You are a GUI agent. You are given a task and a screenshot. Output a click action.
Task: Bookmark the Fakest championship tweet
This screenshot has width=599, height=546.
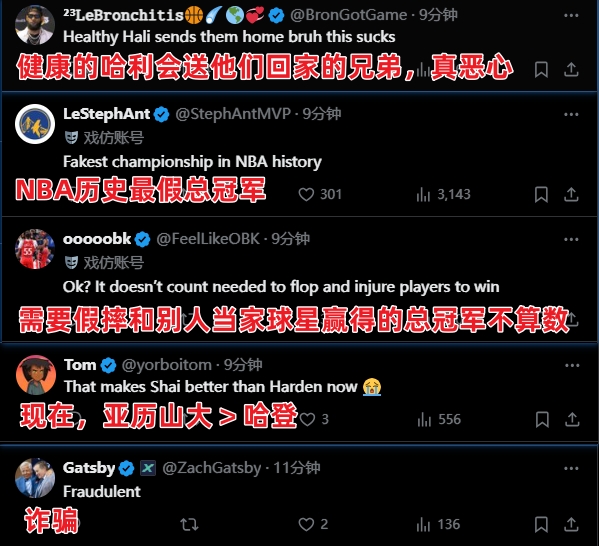(x=541, y=194)
